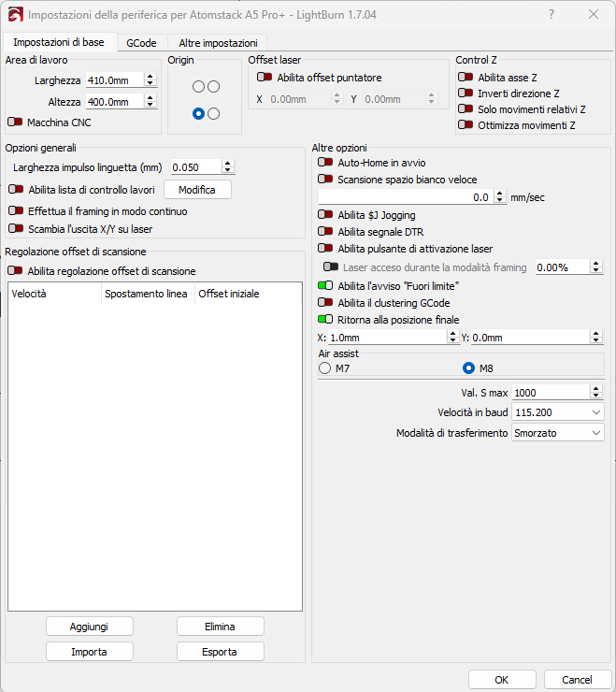Click the Esporta button
The height and width of the screenshot is (692, 616).
click(220, 652)
